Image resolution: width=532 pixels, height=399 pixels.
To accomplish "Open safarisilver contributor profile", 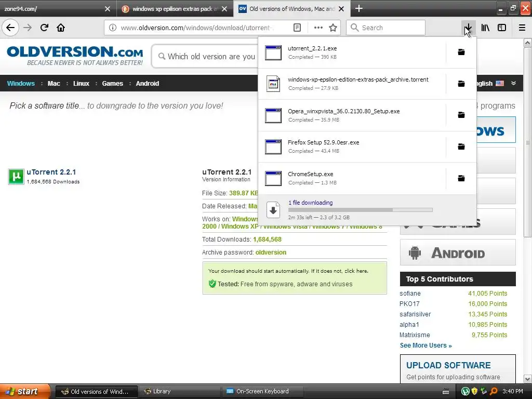I will coord(415,314).
